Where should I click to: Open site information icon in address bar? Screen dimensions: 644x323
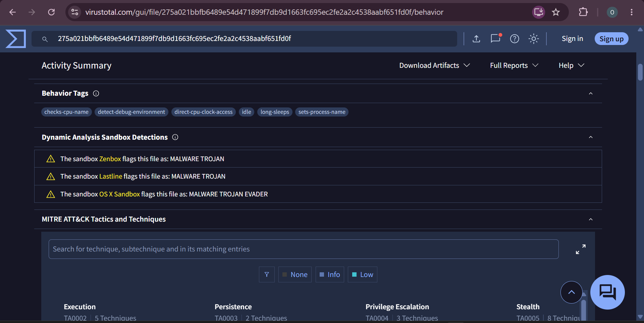click(x=74, y=12)
